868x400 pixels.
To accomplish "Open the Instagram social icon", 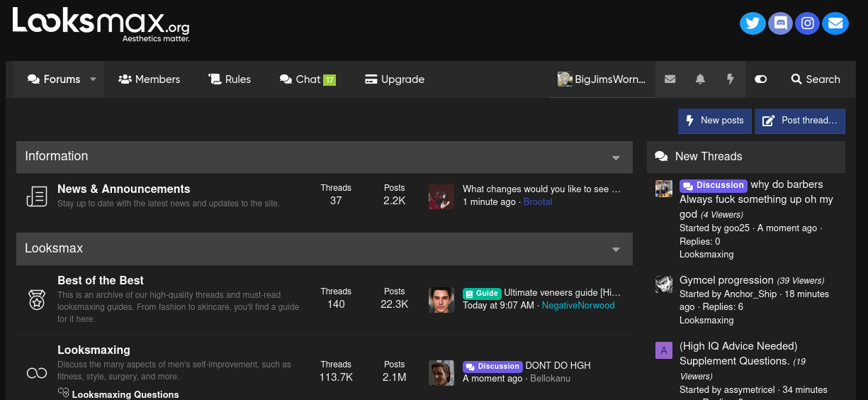I will tap(808, 23).
